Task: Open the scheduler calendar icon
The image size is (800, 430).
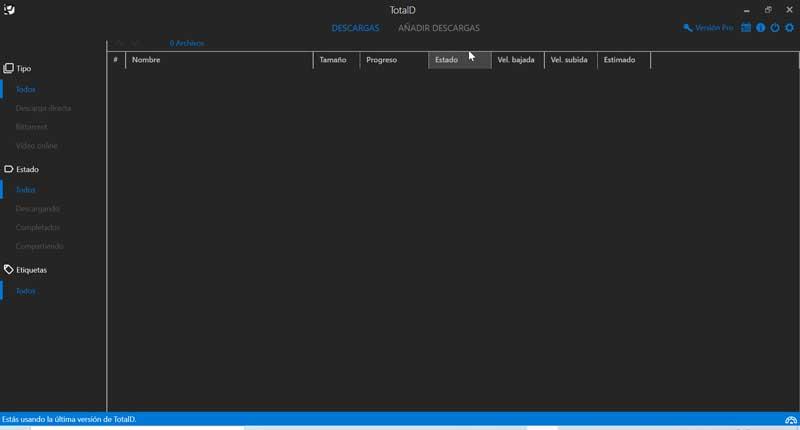Action: coord(746,28)
